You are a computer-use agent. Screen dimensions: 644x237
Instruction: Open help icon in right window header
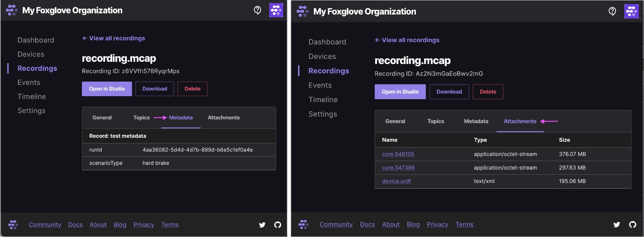(x=612, y=11)
